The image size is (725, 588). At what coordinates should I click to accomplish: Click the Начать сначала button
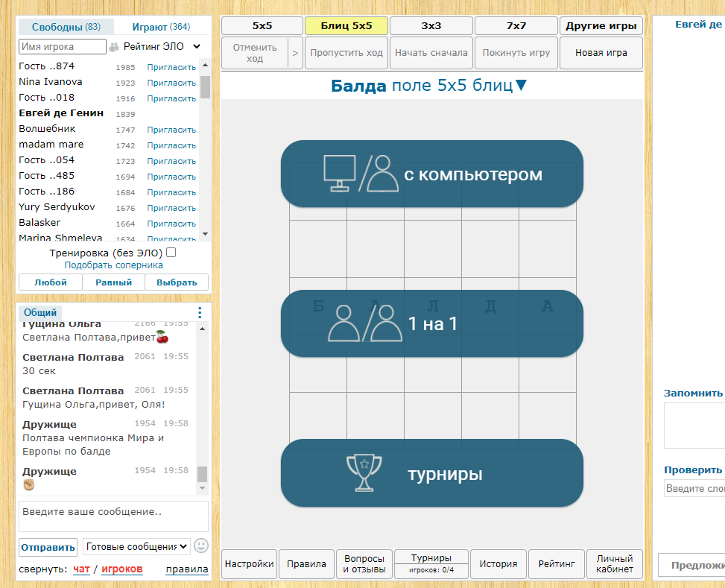(431, 53)
